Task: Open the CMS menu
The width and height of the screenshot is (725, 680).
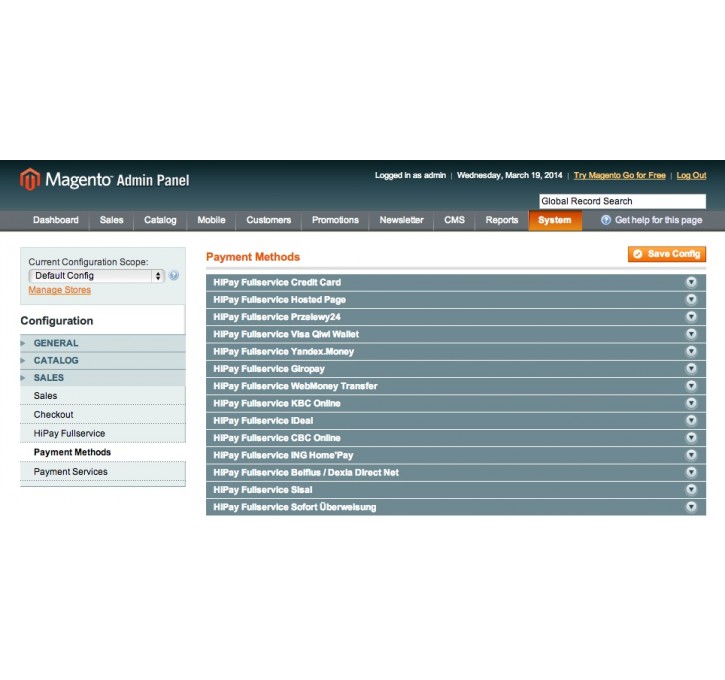Action: pyautogui.click(x=455, y=220)
